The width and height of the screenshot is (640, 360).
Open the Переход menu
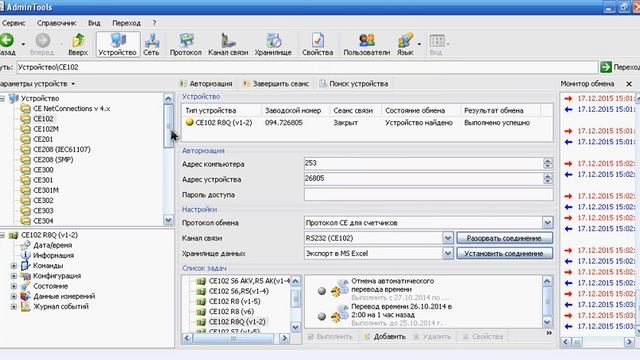tap(126, 23)
